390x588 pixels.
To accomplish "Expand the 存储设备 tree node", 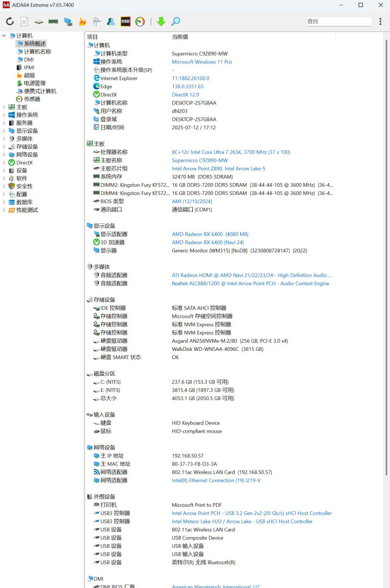I will (x=4, y=147).
